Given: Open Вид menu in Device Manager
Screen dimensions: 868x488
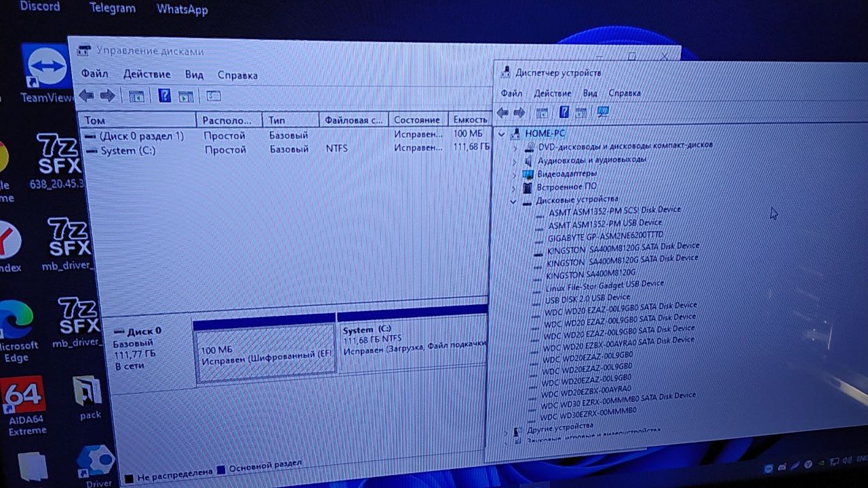Looking at the screenshot, I should 590,93.
